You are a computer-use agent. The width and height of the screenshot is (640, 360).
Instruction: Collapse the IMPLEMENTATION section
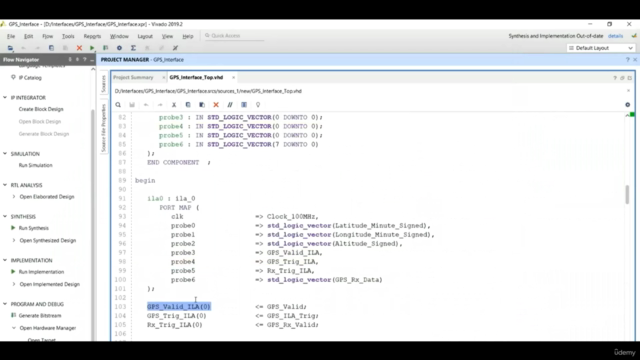pos(5,260)
